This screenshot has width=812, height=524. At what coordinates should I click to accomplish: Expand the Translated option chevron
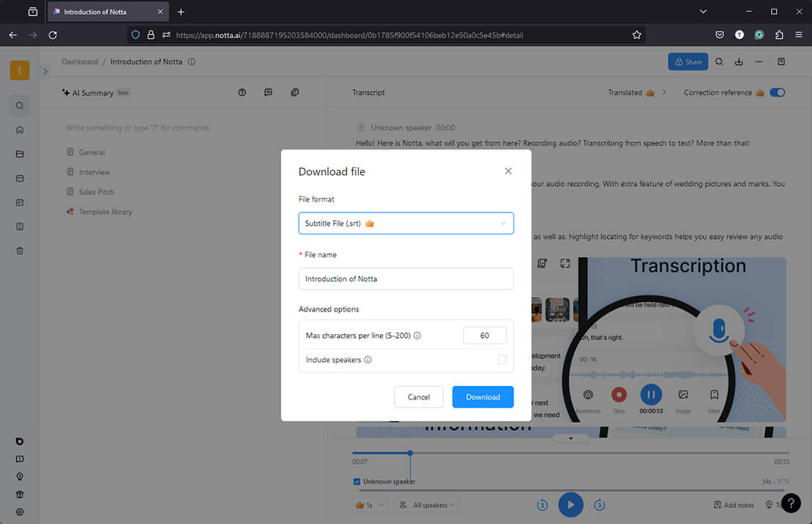(664, 93)
